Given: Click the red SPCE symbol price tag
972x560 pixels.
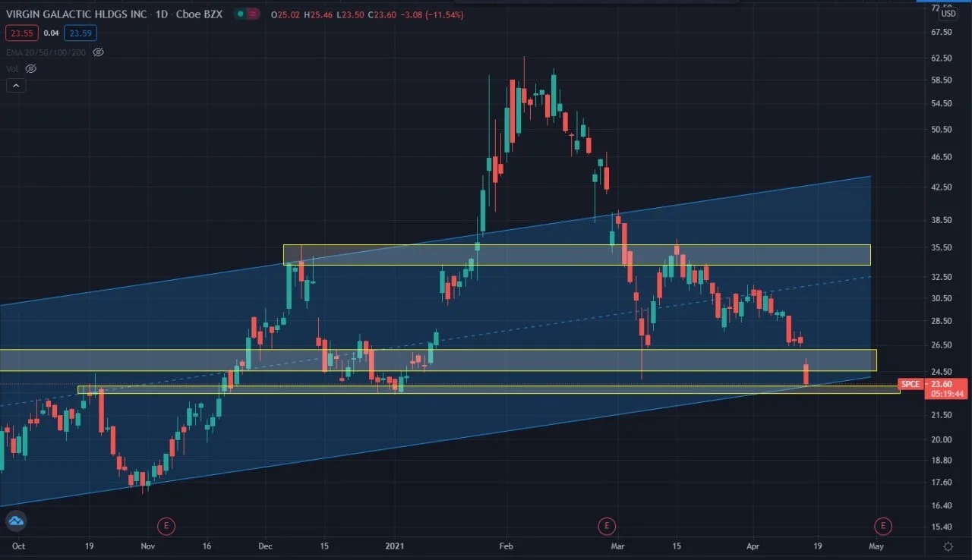Looking at the screenshot, I should (x=910, y=384).
